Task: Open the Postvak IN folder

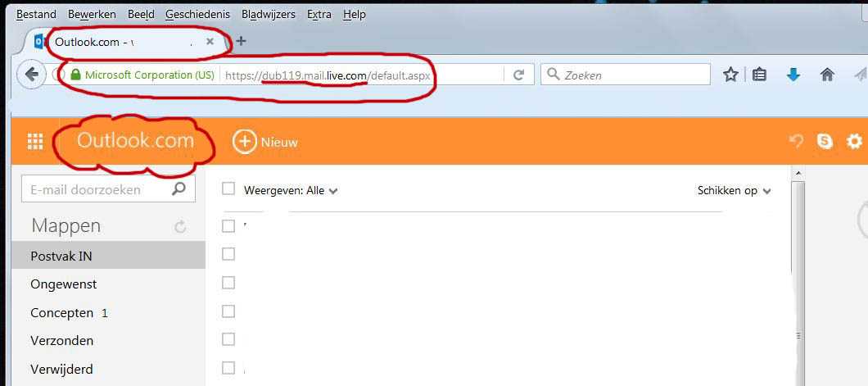Action: pos(108,256)
